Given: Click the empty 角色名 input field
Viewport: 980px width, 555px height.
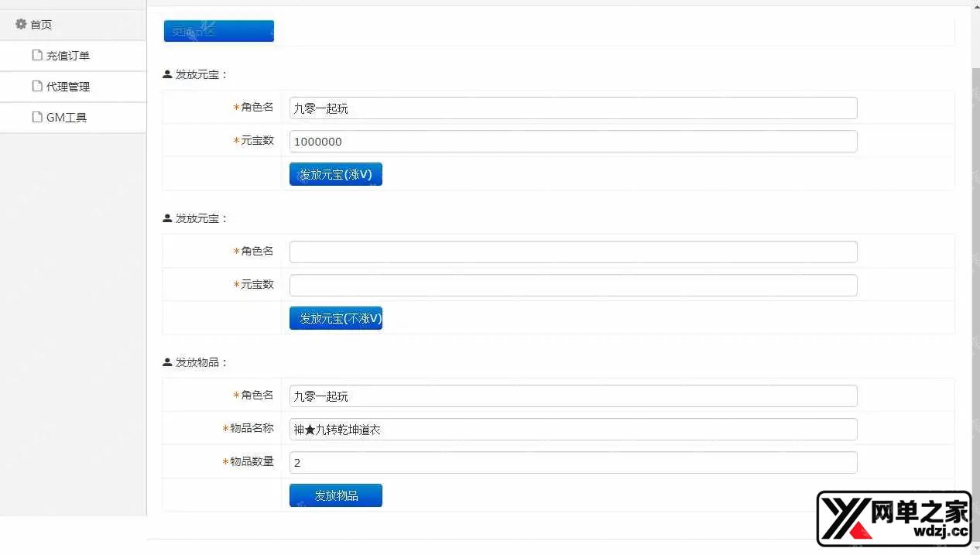Looking at the screenshot, I should click(573, 252).
